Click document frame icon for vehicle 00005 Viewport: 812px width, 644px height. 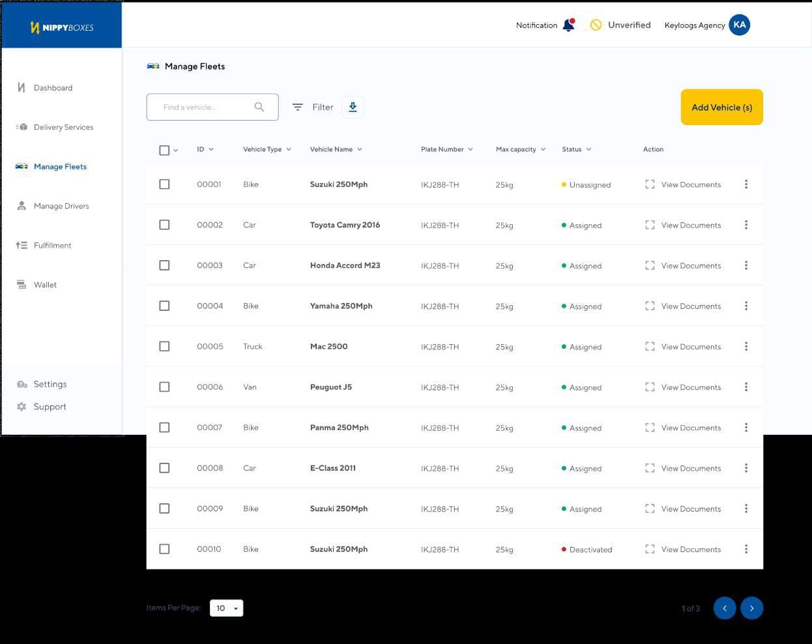coord(650,346)
